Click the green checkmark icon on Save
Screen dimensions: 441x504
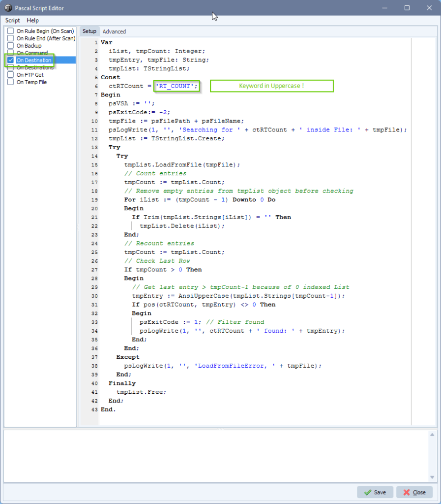coord(367,492)
